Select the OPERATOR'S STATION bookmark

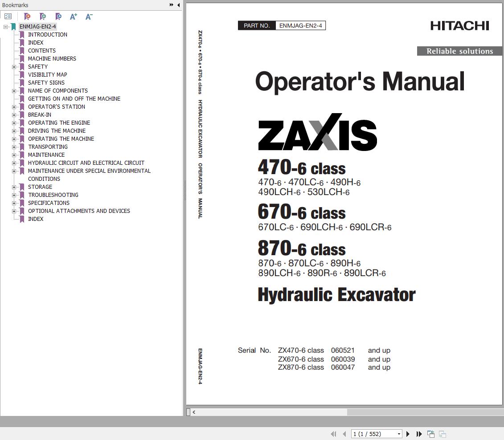click(57, 106)
